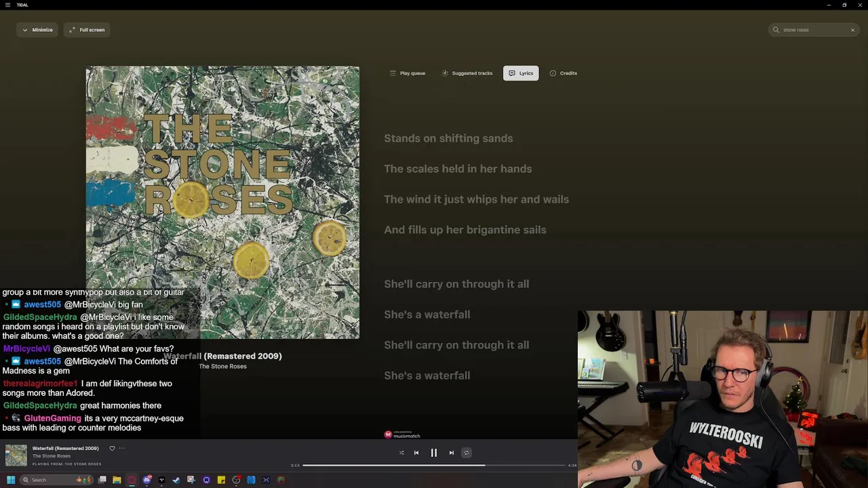Click The Stone Roses album cover

coord(222,202)
